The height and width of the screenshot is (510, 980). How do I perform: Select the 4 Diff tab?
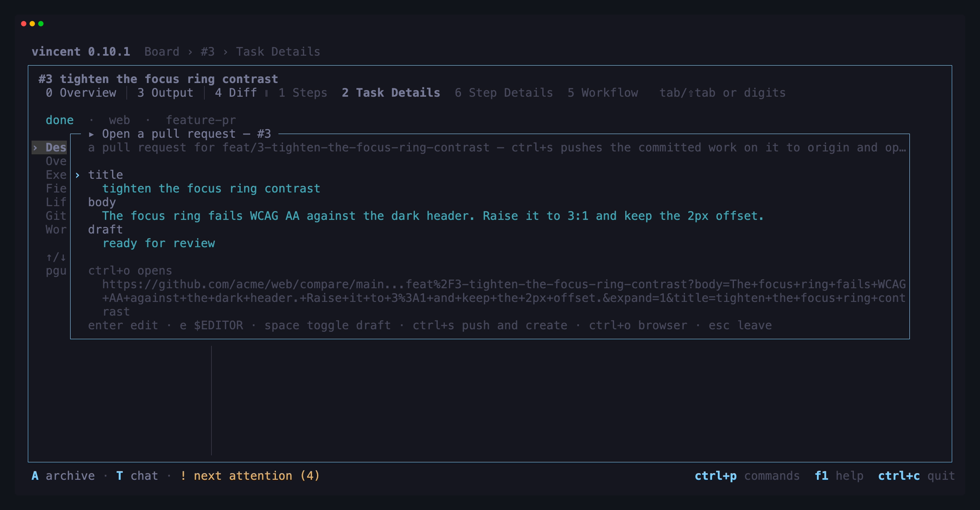point(236,93)
